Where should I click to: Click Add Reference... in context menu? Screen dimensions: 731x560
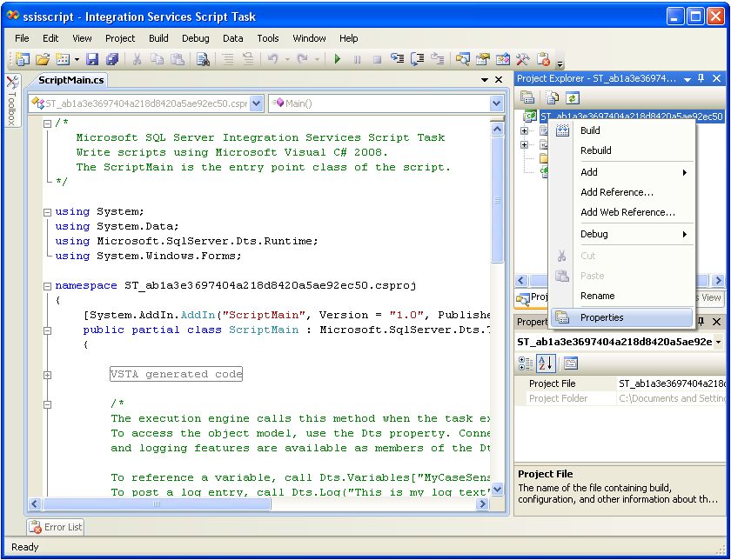pos(616,192)
